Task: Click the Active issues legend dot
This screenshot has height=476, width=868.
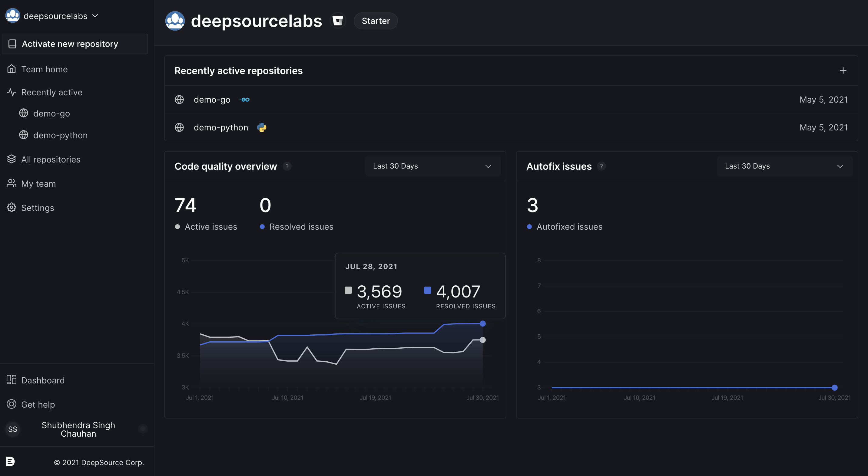Action: click(x=177, y=227)
